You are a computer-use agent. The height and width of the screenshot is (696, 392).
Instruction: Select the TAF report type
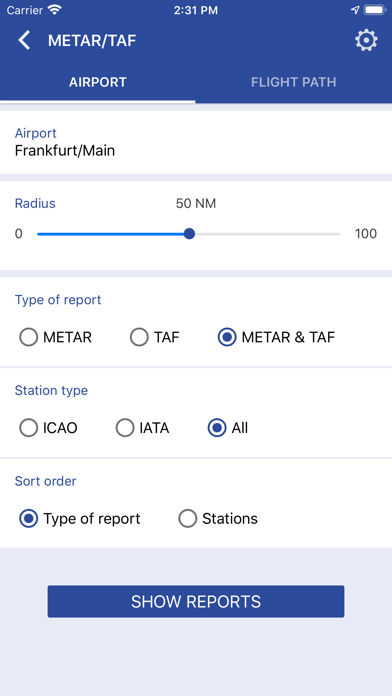(x=154, y=338)
